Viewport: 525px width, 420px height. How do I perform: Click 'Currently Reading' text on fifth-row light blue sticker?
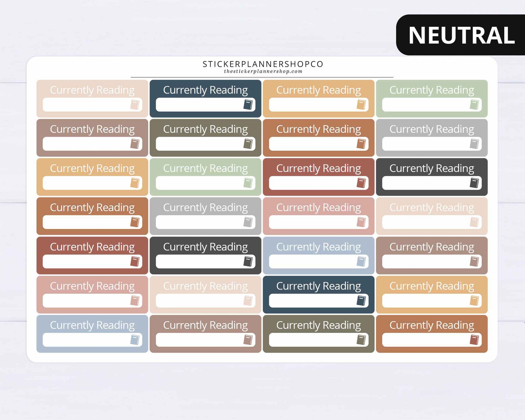click(x=318, y=247)
